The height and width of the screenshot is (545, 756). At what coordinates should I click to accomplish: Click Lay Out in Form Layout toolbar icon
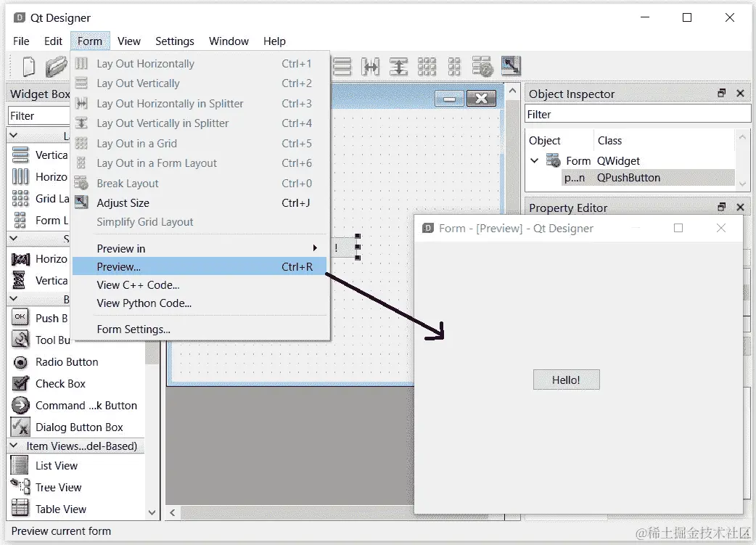point(454,66)
